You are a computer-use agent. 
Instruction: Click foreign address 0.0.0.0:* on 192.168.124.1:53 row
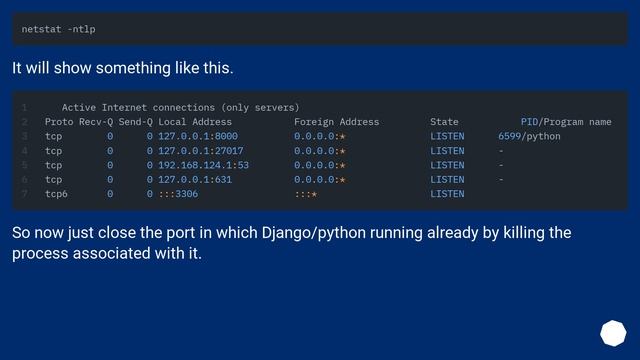point(320,165)
